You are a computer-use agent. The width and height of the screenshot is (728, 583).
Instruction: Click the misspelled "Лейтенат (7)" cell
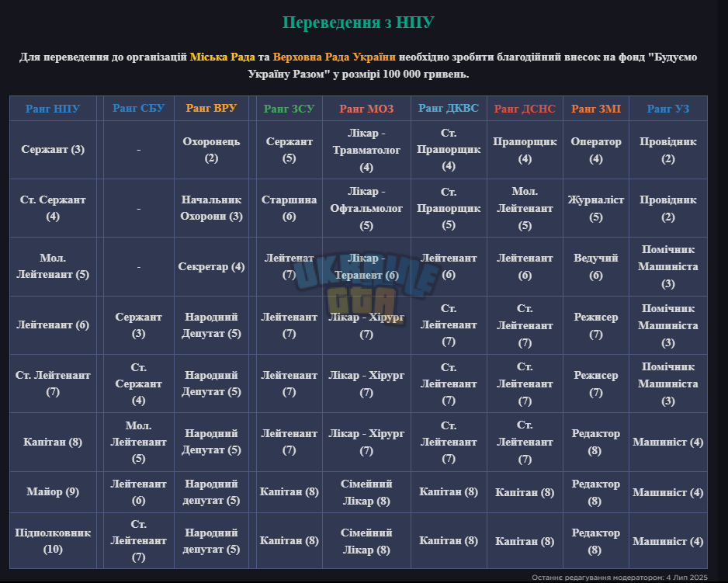click(289, 266)
